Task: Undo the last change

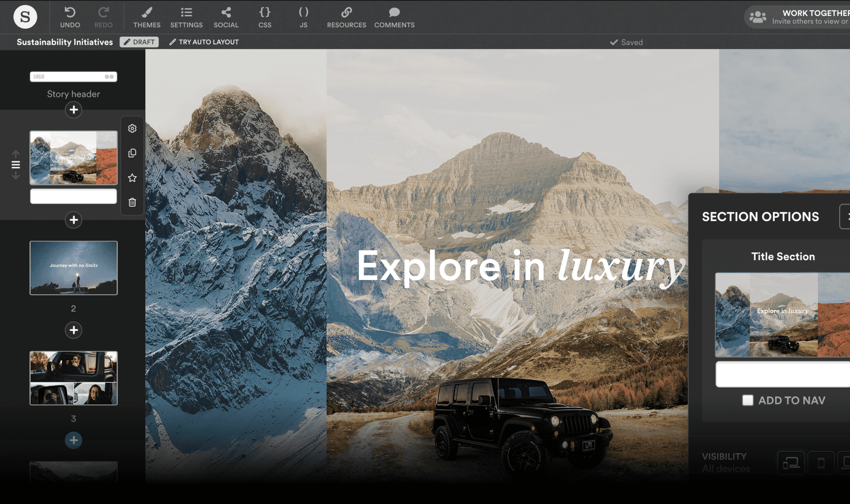Action: (70, 17)
